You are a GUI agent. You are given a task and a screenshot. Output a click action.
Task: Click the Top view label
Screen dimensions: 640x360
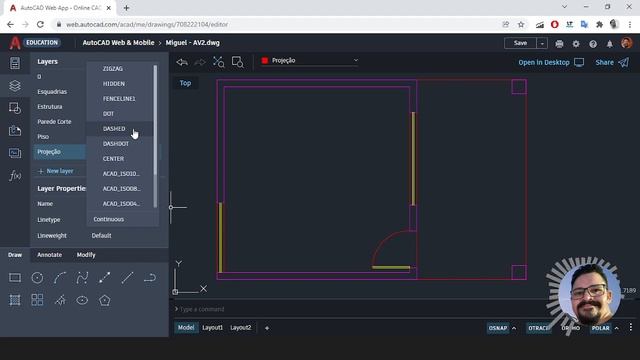pyautogui.click(x=185, y=83)
